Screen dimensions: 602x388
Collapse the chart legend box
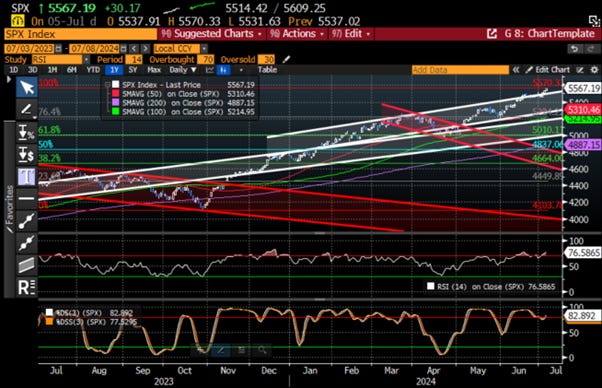coord(108,85)
